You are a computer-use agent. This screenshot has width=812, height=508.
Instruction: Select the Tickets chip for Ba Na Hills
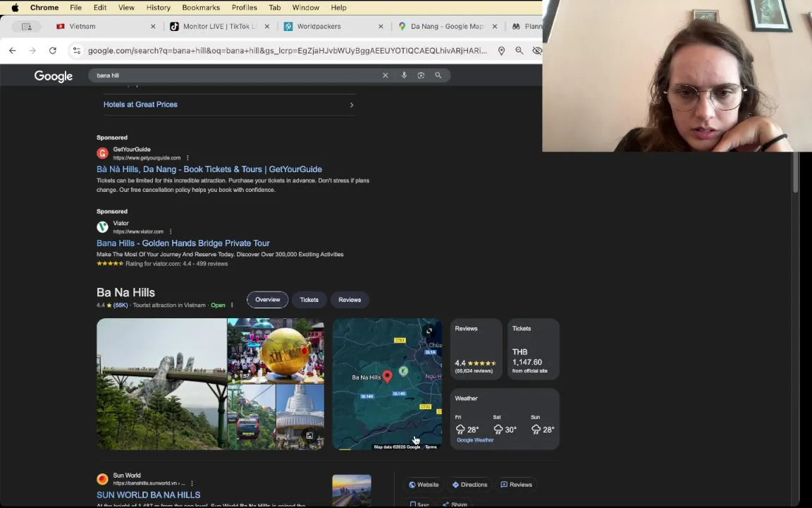click(x=309, y=300)
